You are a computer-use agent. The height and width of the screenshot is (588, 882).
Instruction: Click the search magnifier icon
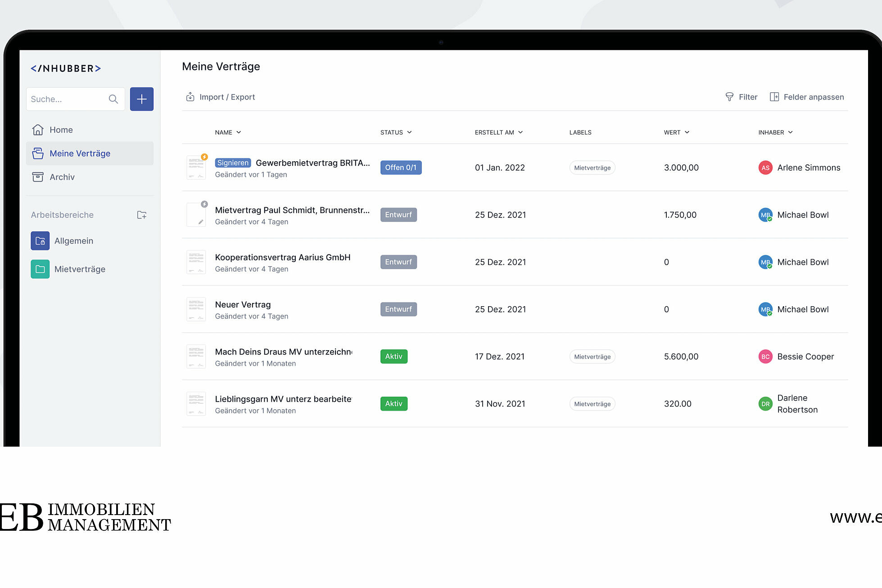pyautogui.click(x=113, y=99)
